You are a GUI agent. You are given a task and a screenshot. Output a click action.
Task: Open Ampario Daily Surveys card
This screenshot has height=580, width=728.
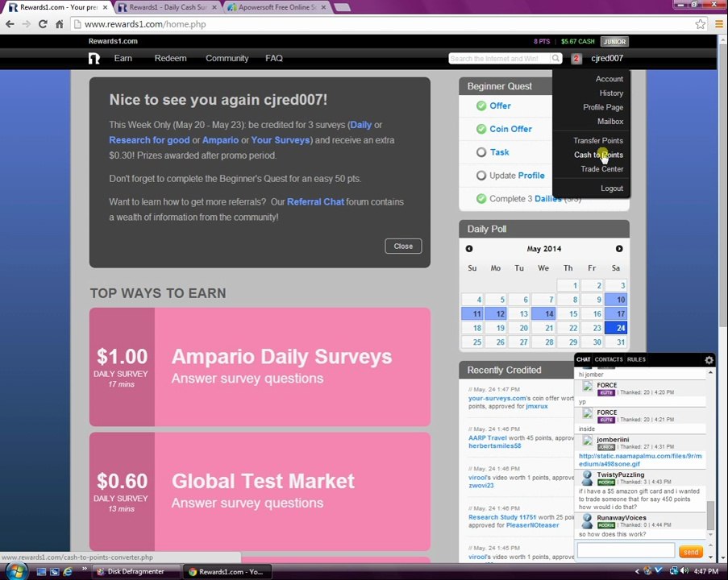[260, 367]
